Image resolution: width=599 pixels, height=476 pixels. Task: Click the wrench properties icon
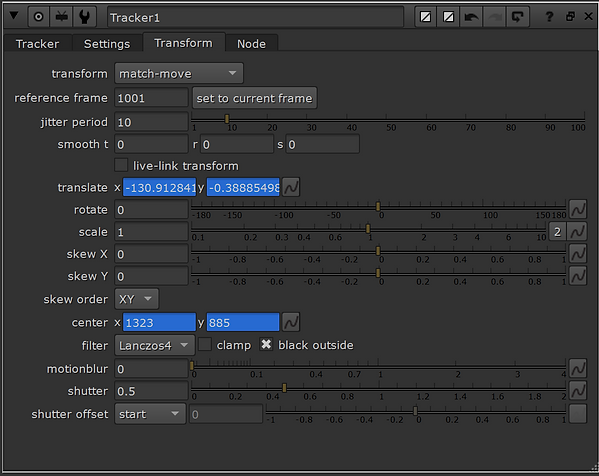coord(84,17)
